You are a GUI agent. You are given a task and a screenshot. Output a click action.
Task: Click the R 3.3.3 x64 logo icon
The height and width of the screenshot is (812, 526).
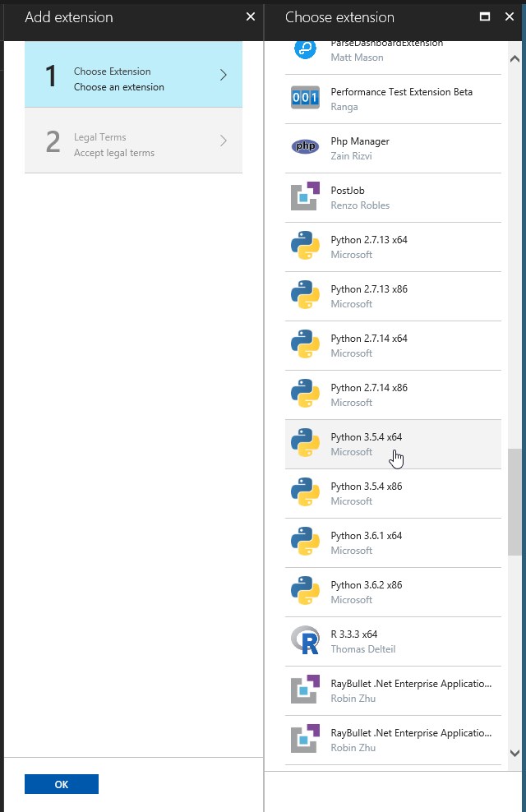coord(305,640)
